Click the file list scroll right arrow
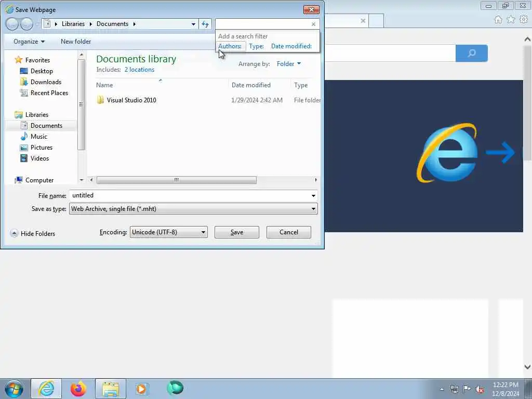 click(x=316, y=180)
